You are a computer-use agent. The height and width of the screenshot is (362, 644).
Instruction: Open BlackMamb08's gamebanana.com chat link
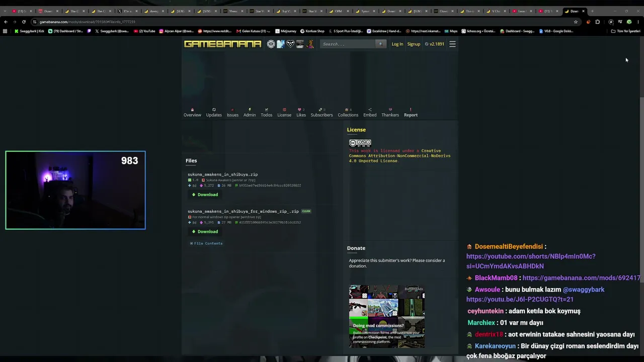coord(582,278)
